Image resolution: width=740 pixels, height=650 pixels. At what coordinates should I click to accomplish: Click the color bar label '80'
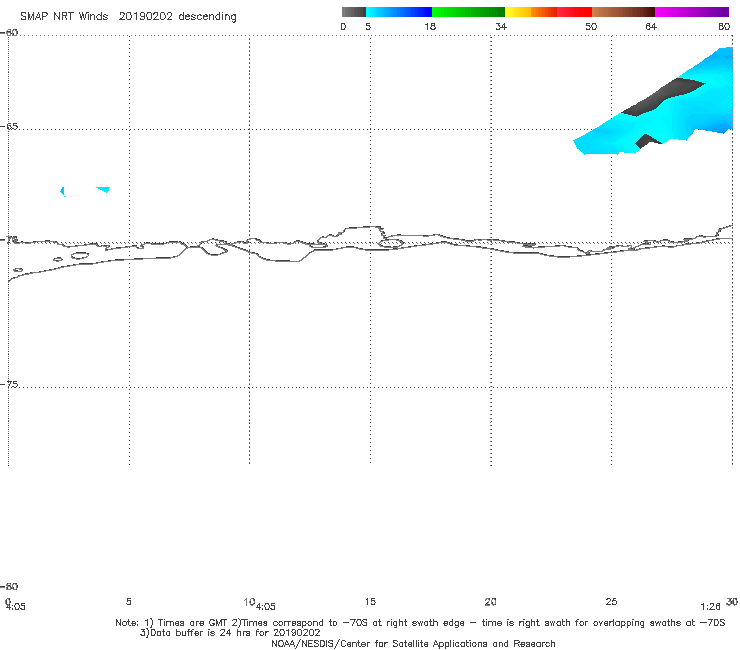(724, 26)
